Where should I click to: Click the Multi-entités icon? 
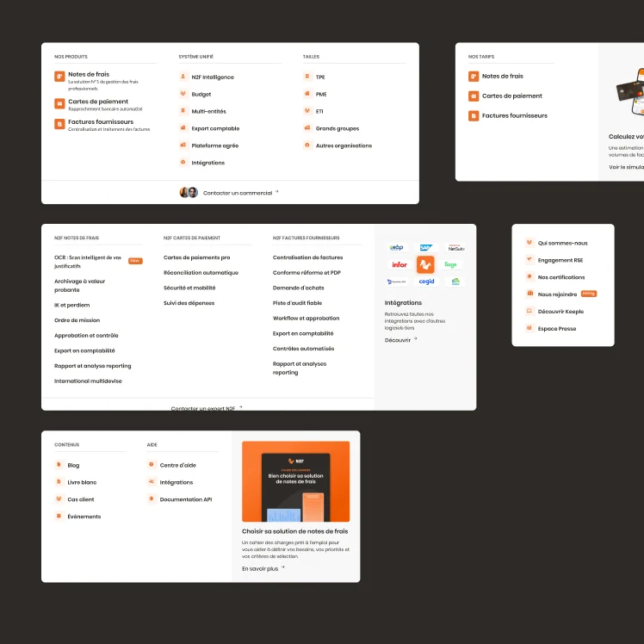(183, 111)
